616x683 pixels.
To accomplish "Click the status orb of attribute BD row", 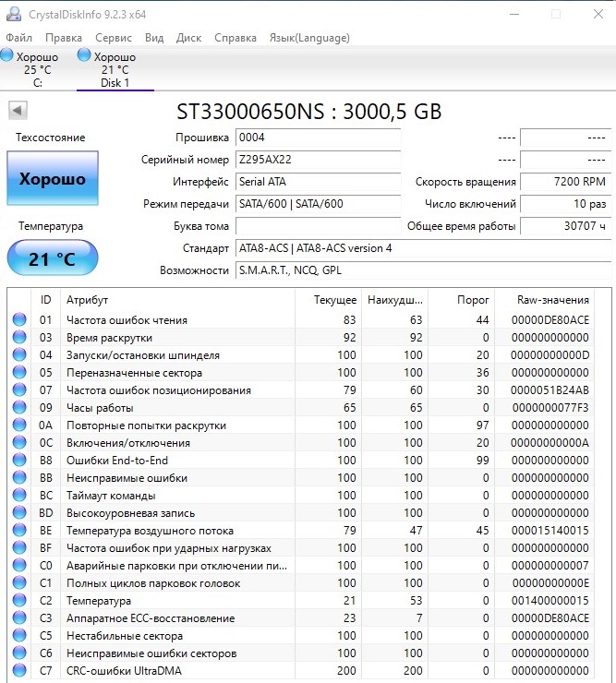I will [19, 512].
